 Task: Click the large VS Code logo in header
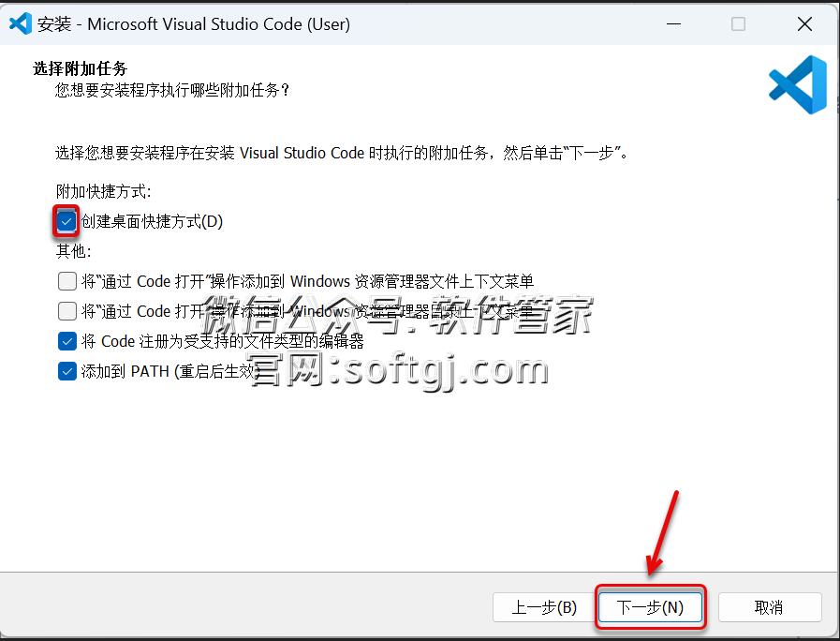point(798,84)
